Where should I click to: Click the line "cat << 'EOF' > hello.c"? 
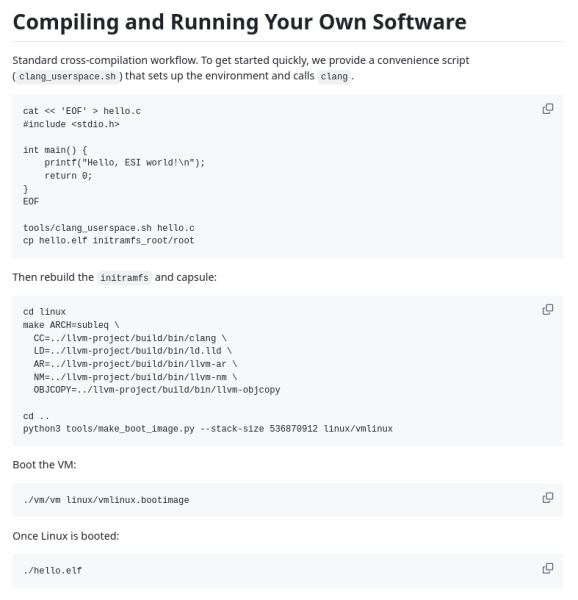pos(82,111)
